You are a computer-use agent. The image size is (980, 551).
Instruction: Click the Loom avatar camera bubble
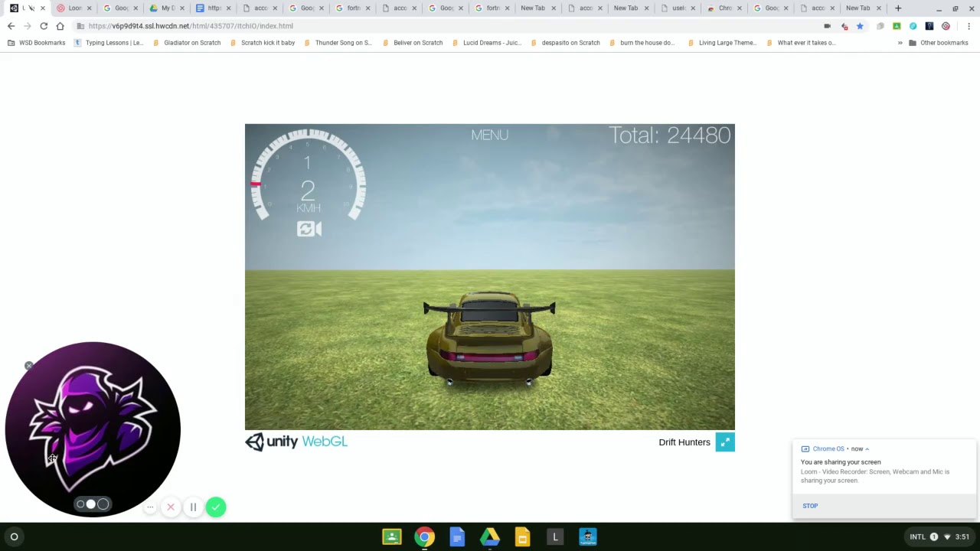tap(93, 429)
